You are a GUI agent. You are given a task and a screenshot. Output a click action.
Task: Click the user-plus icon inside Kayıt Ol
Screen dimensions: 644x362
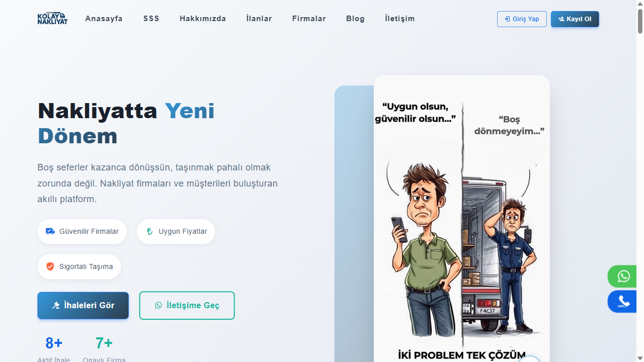click(561, 19)
